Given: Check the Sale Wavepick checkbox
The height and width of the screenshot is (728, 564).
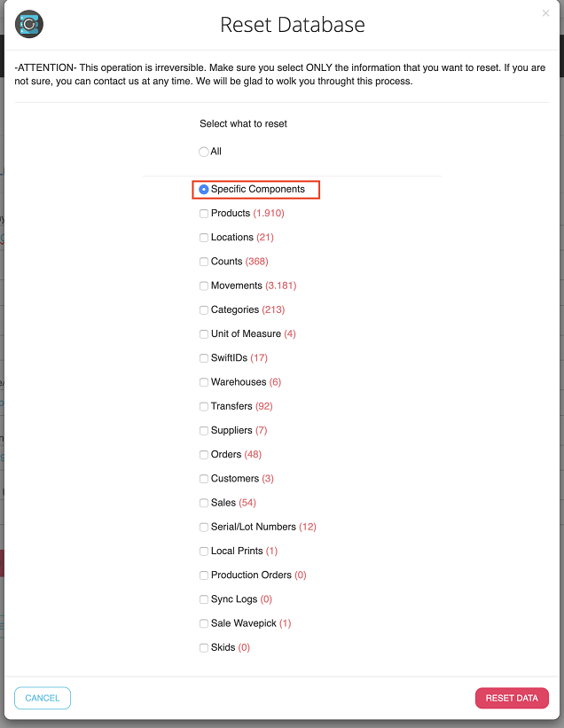Looking at the screenshot, I should click(204, 623).
